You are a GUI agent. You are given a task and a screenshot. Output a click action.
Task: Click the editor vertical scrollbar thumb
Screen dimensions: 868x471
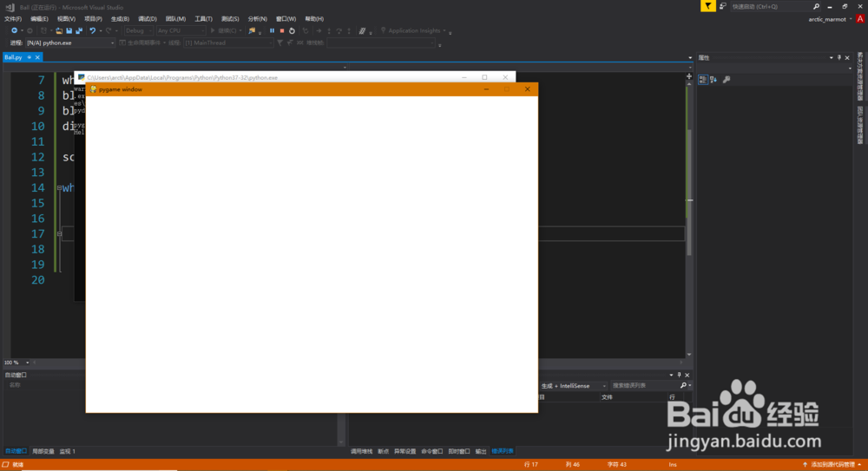coord(689,192)
